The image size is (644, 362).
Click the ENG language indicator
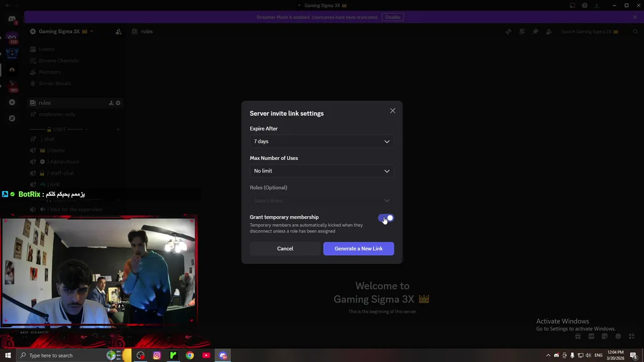(598, 355)
